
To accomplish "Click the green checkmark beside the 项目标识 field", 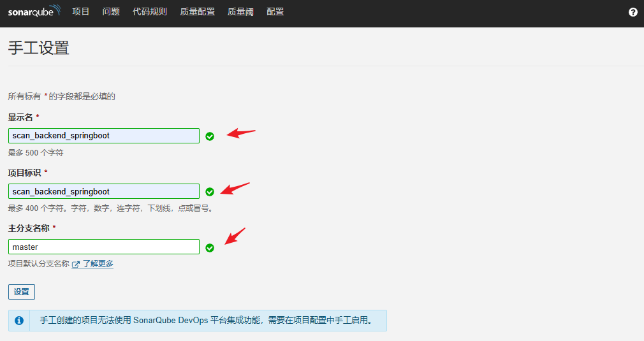I will coord(210,191).
